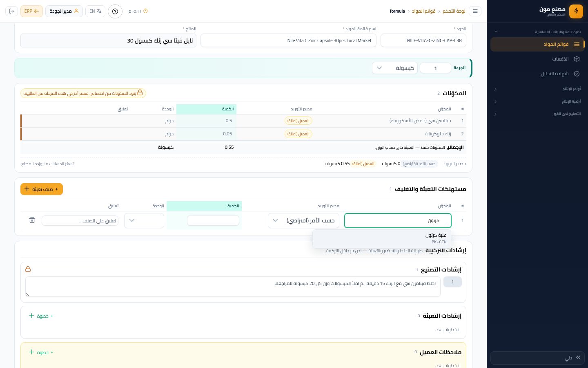Click the clock icon beside the time
Image resolution: width=588 pixels, height=368 pixels.
145,11
